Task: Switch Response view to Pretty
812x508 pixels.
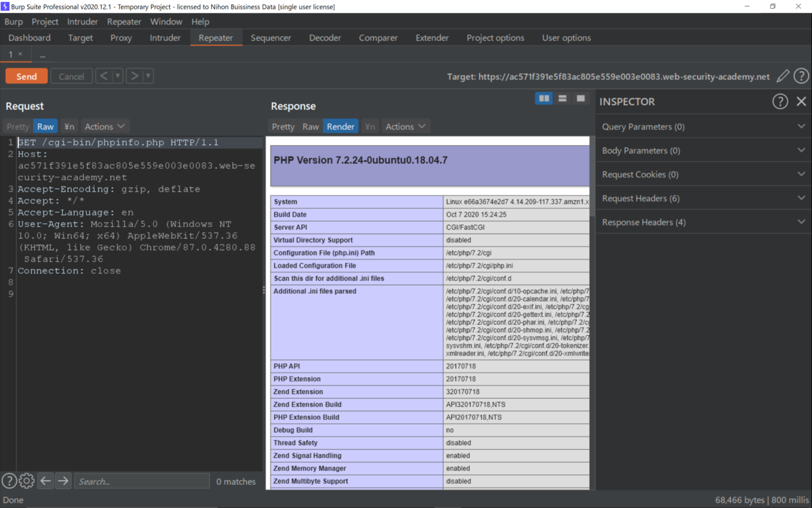Action: (x=283, y=127)
